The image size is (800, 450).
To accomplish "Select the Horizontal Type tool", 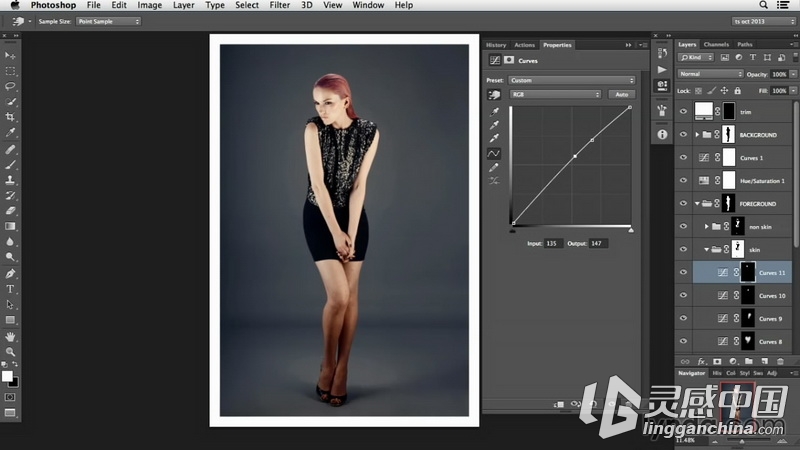I will [x=10, y=289].
